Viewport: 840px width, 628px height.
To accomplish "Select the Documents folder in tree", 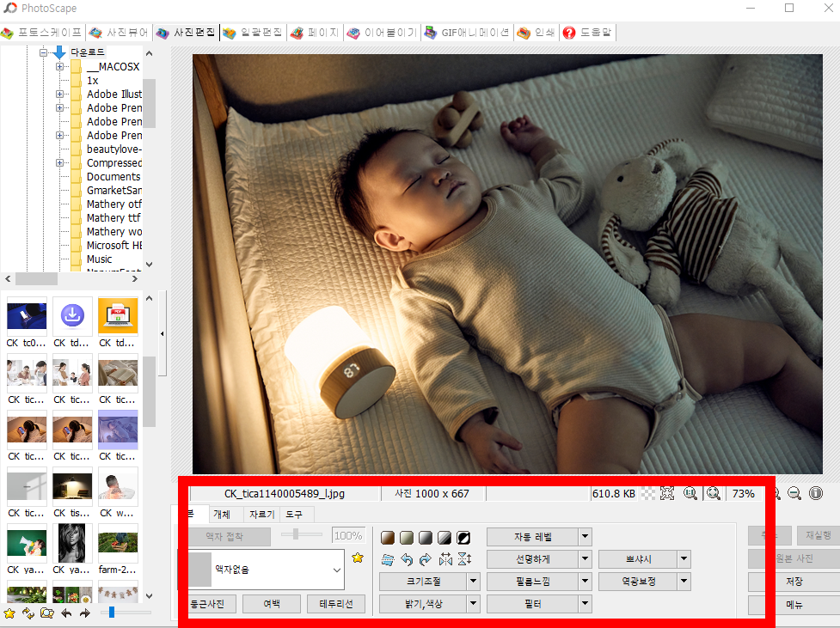I will coord(113,177).
